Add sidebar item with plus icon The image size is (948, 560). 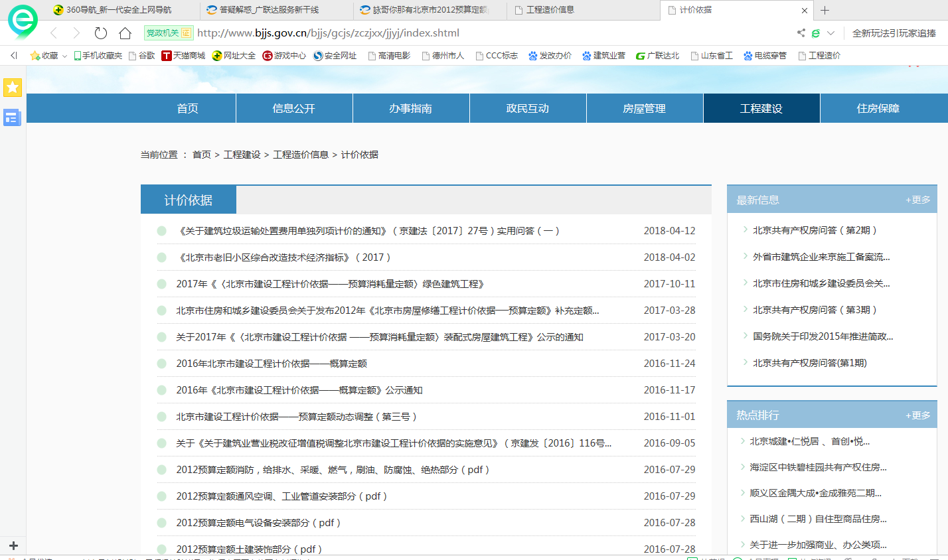coord(13,545)
